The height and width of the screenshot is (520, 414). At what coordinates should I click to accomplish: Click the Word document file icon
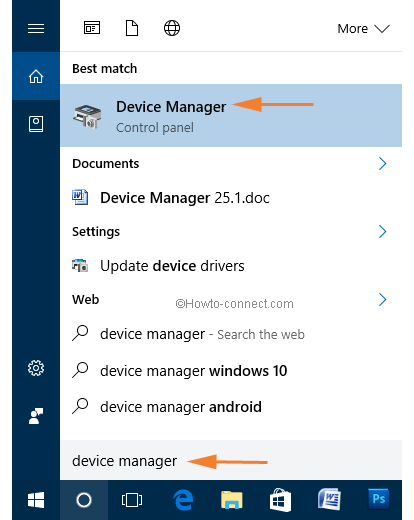click(80, 197)
